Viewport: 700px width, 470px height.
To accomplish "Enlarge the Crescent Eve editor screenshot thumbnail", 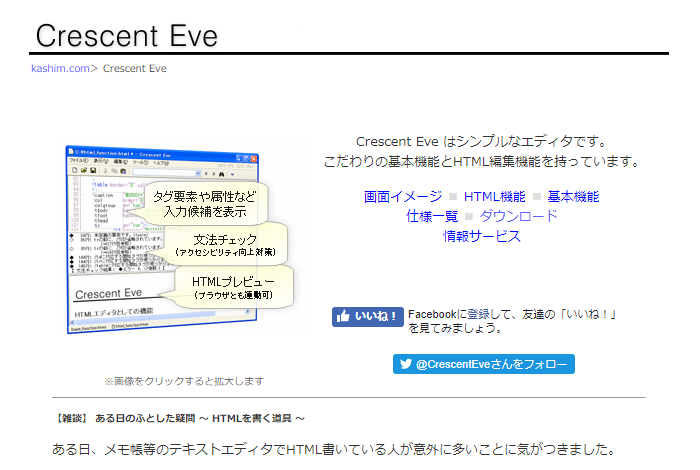I will point(180,239).
